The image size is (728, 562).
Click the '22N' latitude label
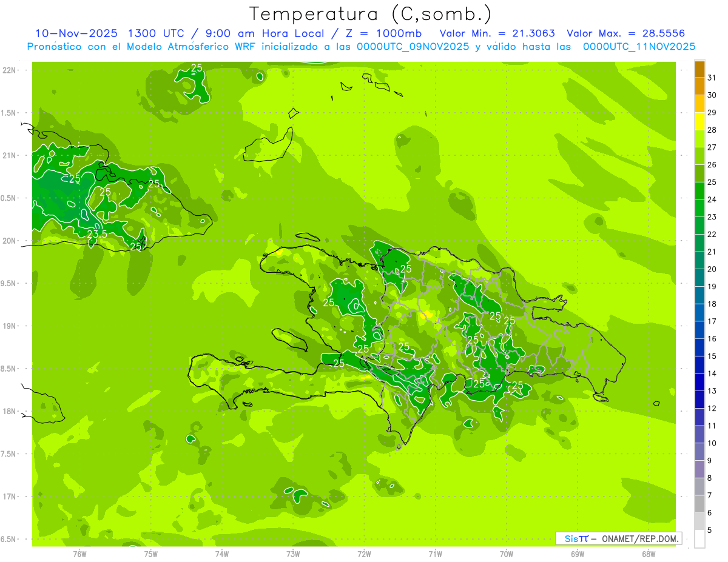pos(8,70)
